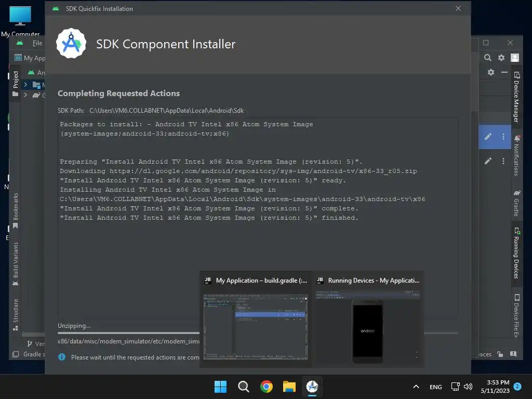Toggle tool window bars from the status bar corner
532x399 pixels.
click(16, 354)
